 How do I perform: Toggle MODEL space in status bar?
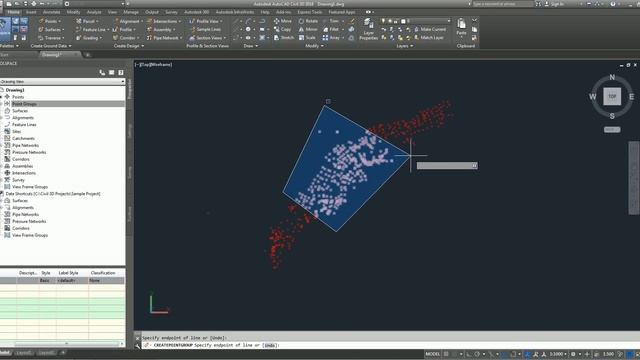pos(432,354)
